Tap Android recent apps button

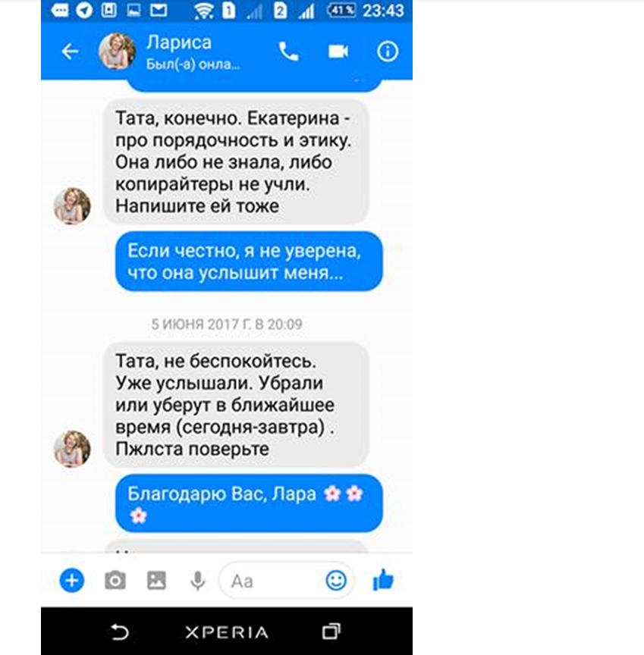coord(331,631)
